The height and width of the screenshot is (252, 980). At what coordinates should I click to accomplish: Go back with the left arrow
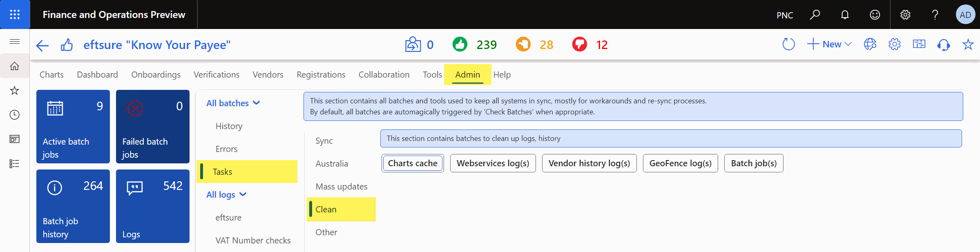tap(42, 45)
